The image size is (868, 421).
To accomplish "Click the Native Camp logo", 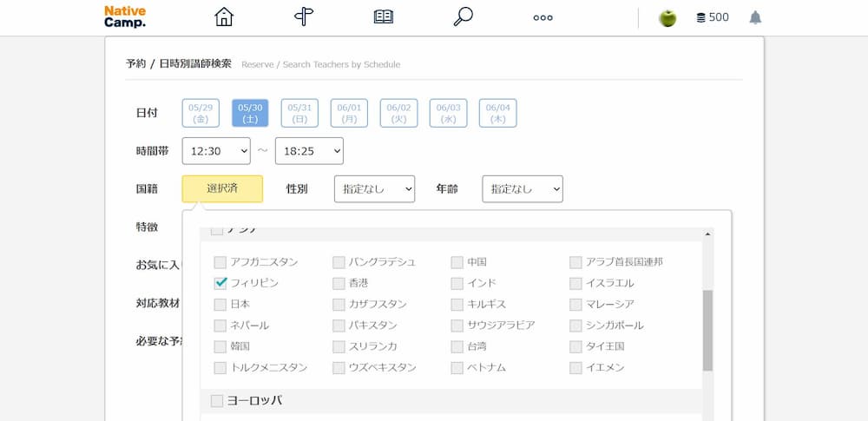I will point(125,17).
